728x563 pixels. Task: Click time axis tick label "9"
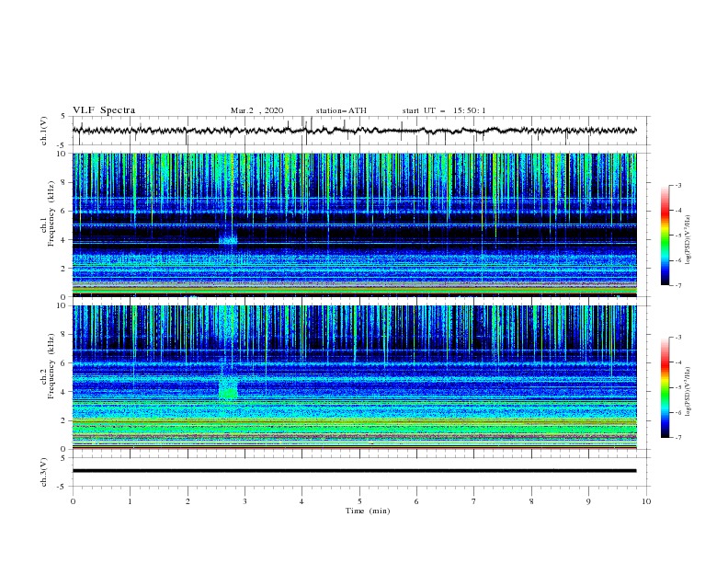click(588, 501)
